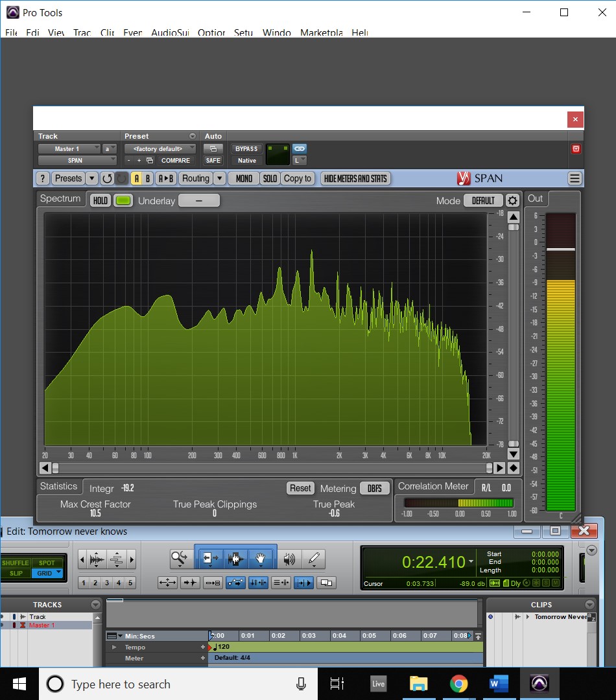The height and width of the screenshot is (700, 616).
Task: Toggle the plugin BYPASS button
Action: 246,149
